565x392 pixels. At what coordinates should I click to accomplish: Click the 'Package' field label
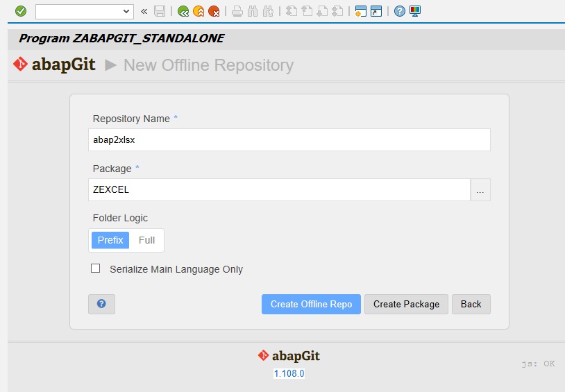click(x=112, y=169)
